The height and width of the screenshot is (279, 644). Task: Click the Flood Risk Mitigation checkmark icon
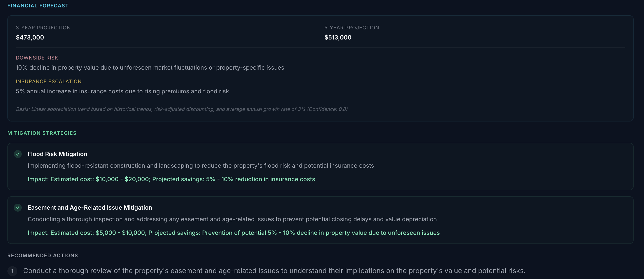[x=18, y=154]
